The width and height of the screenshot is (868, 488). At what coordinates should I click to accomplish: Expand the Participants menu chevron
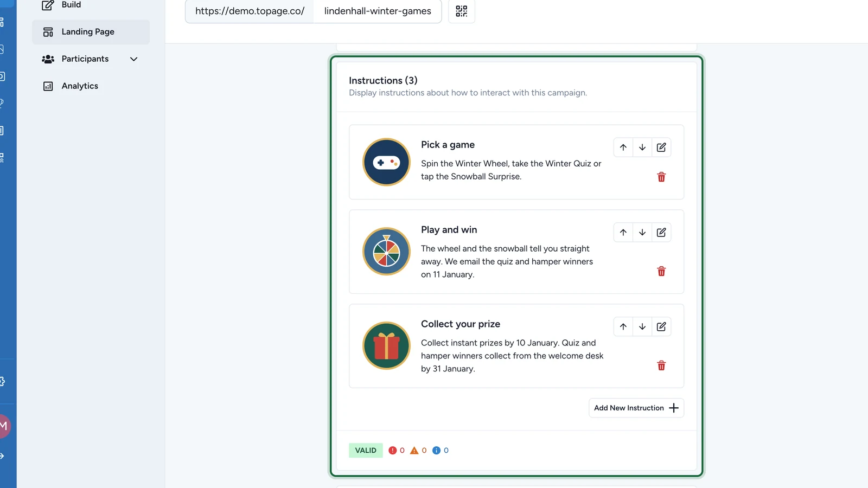point(133,59)
